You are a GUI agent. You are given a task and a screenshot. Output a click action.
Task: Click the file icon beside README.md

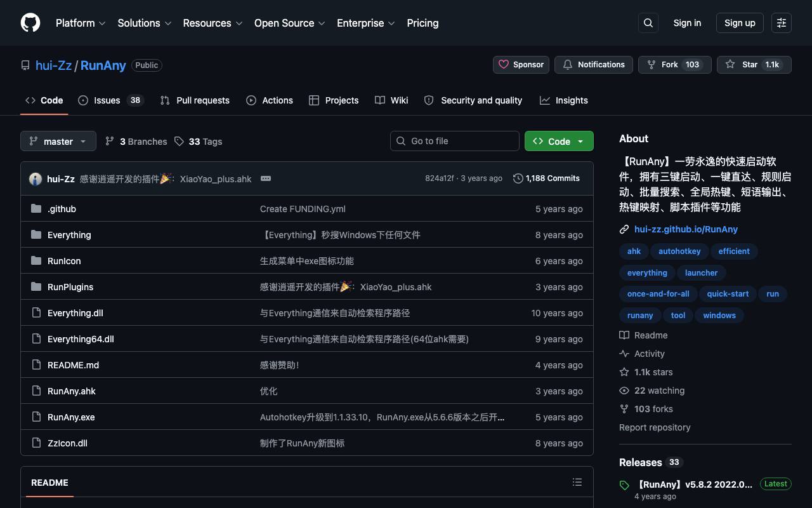click(x=36, y=365)
